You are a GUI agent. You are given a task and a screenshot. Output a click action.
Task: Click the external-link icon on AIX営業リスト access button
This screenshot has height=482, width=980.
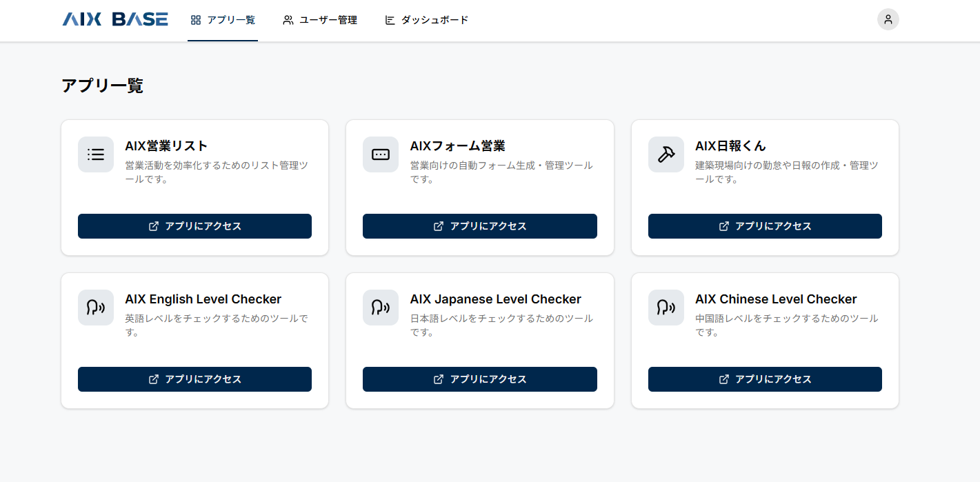tap(153, 225)
